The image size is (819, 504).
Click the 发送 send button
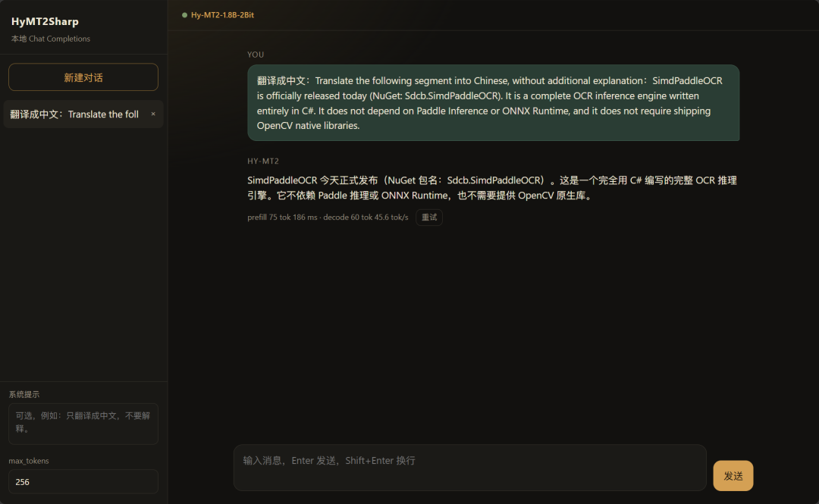[733, 476]
